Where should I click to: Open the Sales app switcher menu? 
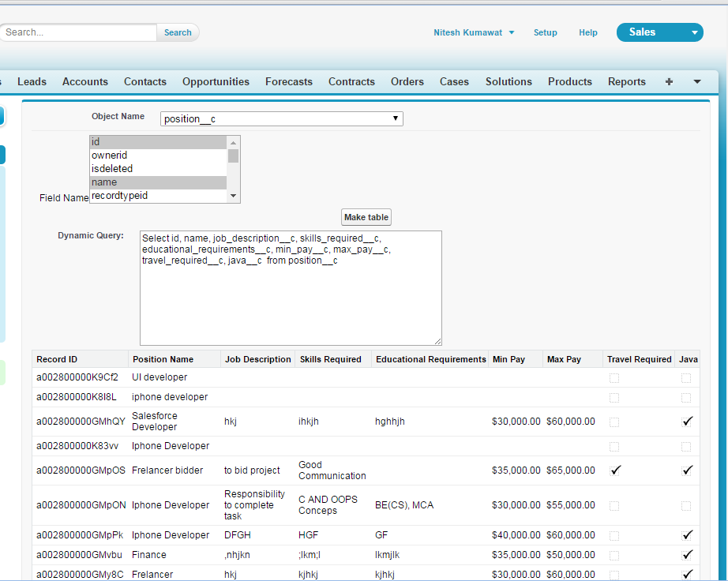(x=660, y=32)
